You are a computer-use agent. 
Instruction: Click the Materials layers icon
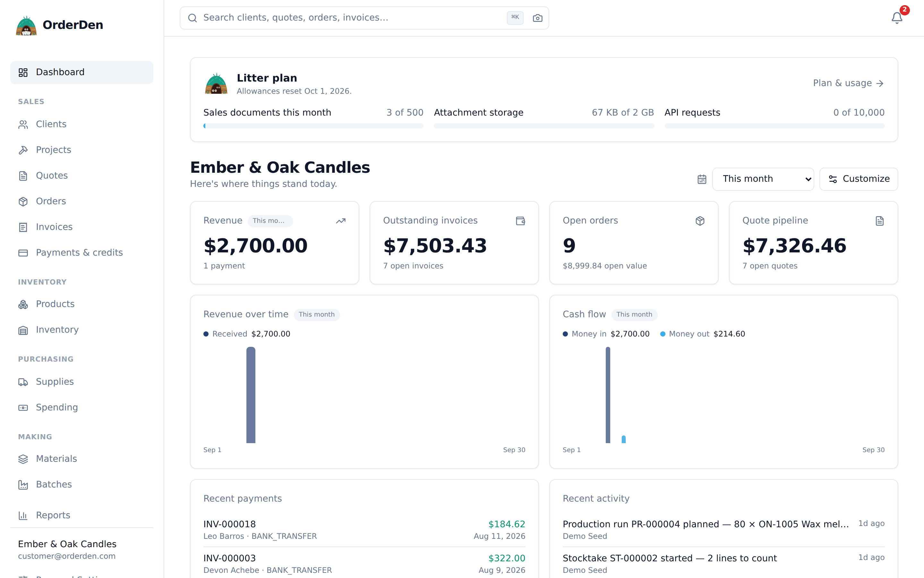point(23,459)
